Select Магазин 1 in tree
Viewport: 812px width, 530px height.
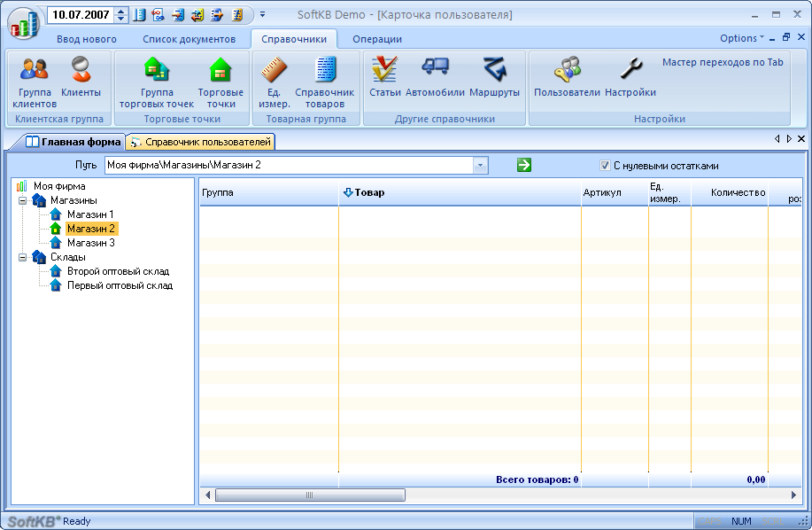(x=90, y=214)
